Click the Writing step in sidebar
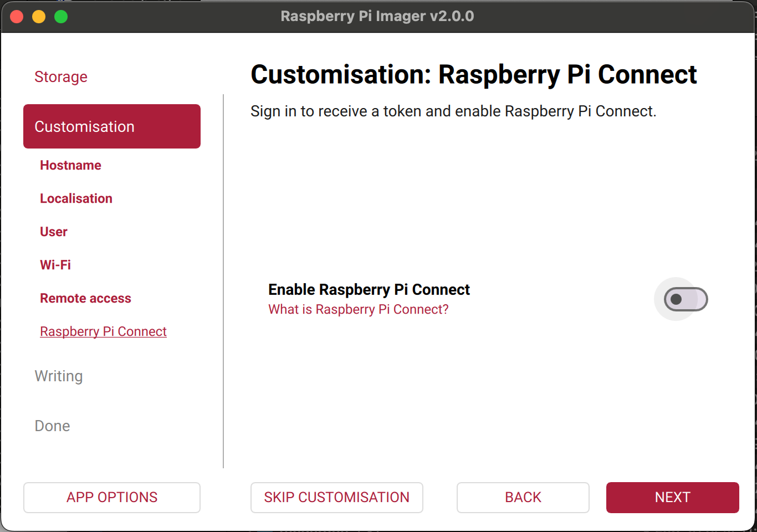The height and width of the screenshot is (532, 757). (x=59, y=376)
